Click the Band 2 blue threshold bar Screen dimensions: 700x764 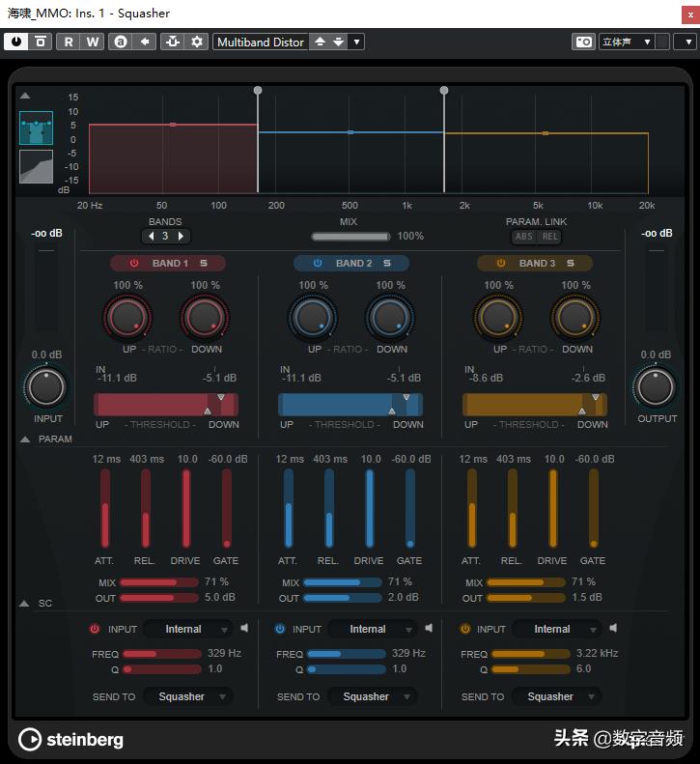(350, 405)
